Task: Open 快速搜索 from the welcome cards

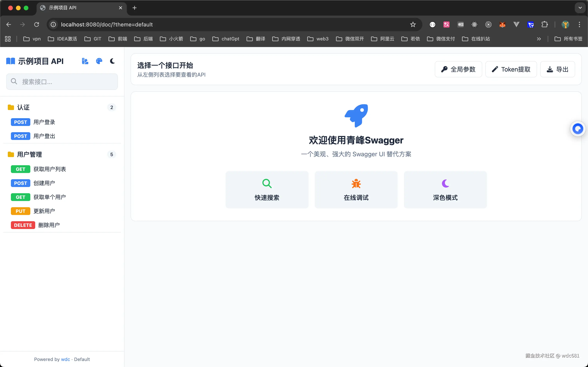Action: [267, 190]
